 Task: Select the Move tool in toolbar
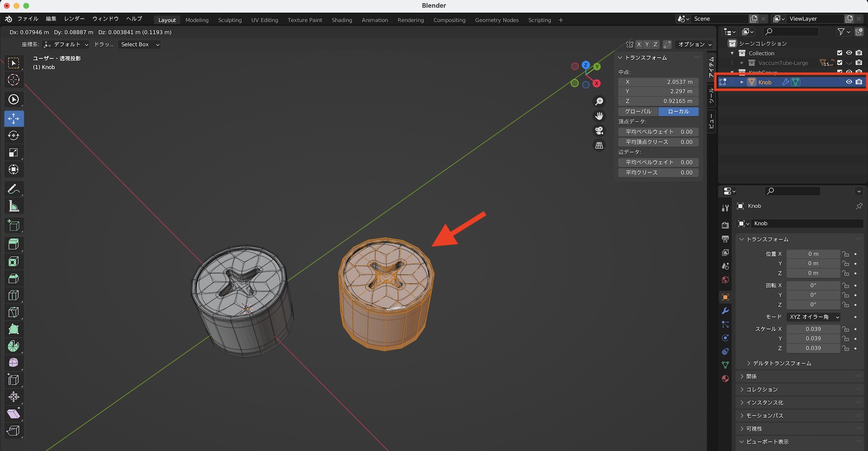13,119
